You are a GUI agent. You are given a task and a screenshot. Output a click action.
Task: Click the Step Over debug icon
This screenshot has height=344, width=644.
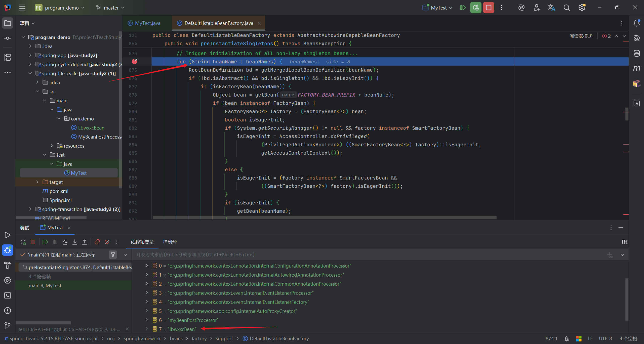pos(65,242)
